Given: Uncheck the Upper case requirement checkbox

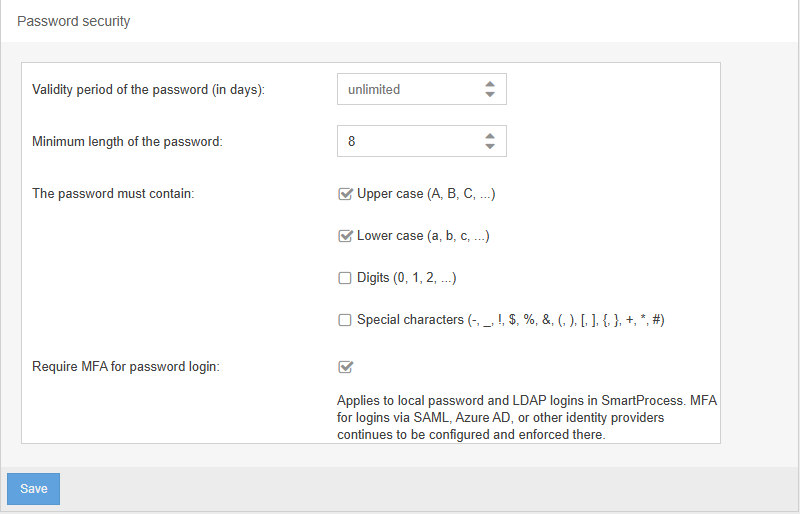Looking at the screenshot, I should (x=345, y=194).
